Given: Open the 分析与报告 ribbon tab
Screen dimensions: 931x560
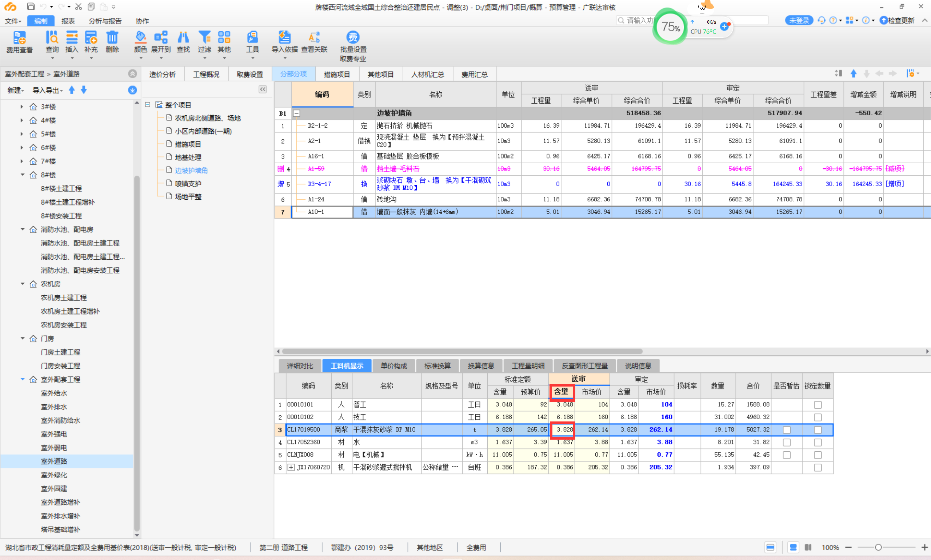Looking at the screenshot, I should click(105, 21).
